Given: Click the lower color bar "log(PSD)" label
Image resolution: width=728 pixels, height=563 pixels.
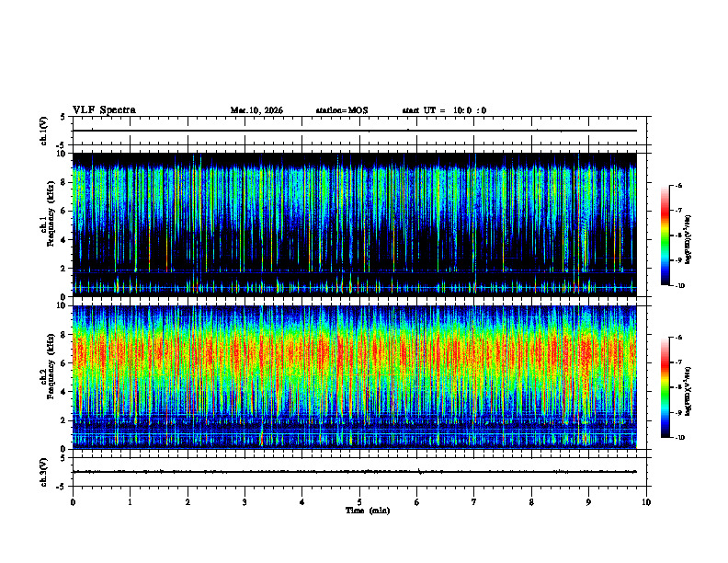Looking at the screenshot, I should pos(688,392).
